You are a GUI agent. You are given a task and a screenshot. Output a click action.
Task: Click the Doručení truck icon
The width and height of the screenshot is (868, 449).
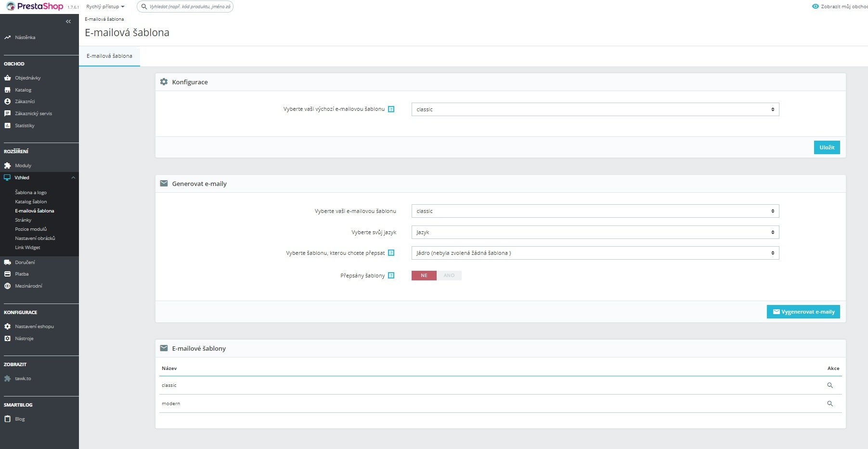coord(7,262)
